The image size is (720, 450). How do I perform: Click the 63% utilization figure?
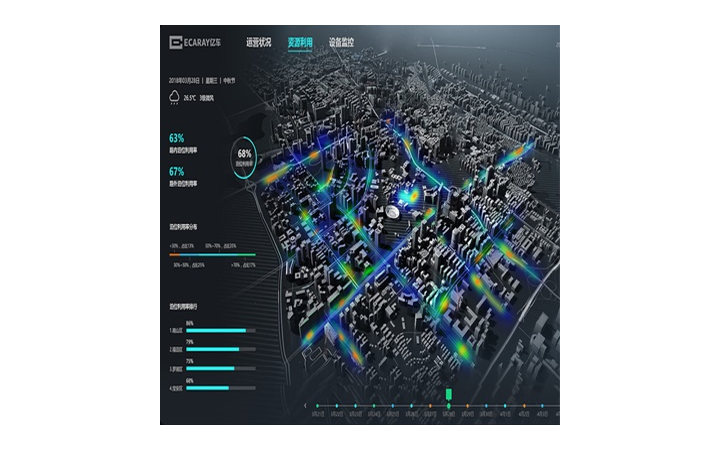(177, 138)
